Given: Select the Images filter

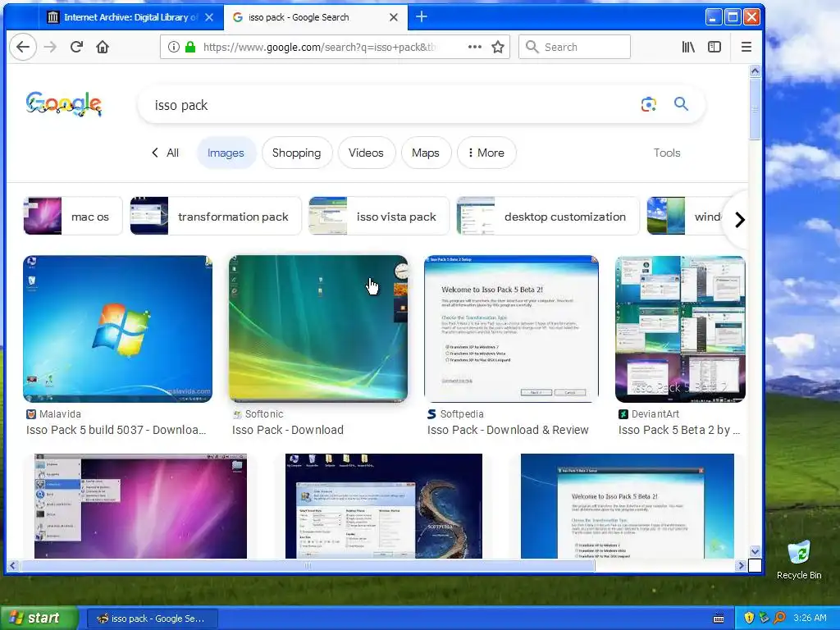Looking at the screenshot, I should point(226,153).
